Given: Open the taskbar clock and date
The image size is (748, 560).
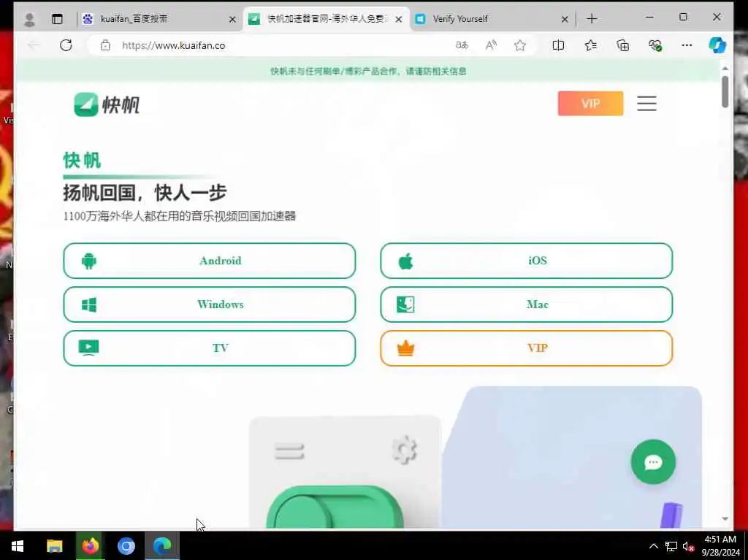Looking at the screenshot, I should pos(720,546).
